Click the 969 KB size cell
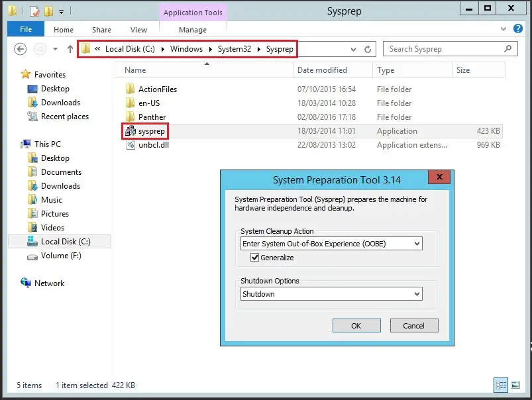Screen dimensions: 532x400 point(488,145)
